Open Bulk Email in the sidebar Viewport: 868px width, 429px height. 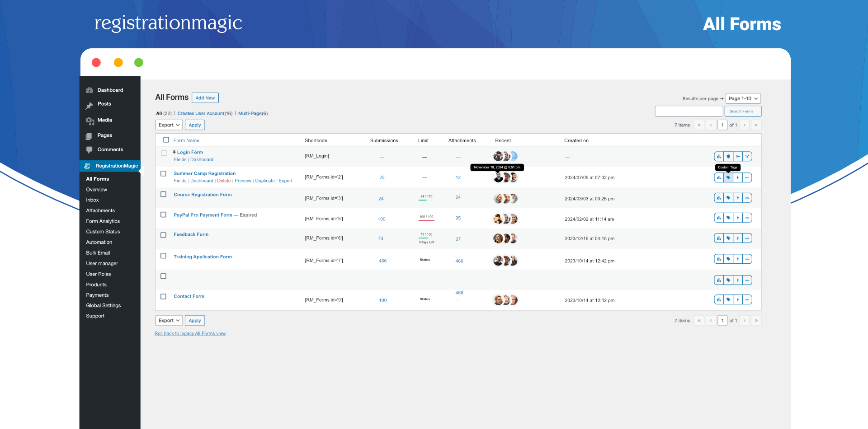pyautogui.click(x=98, y=253)
